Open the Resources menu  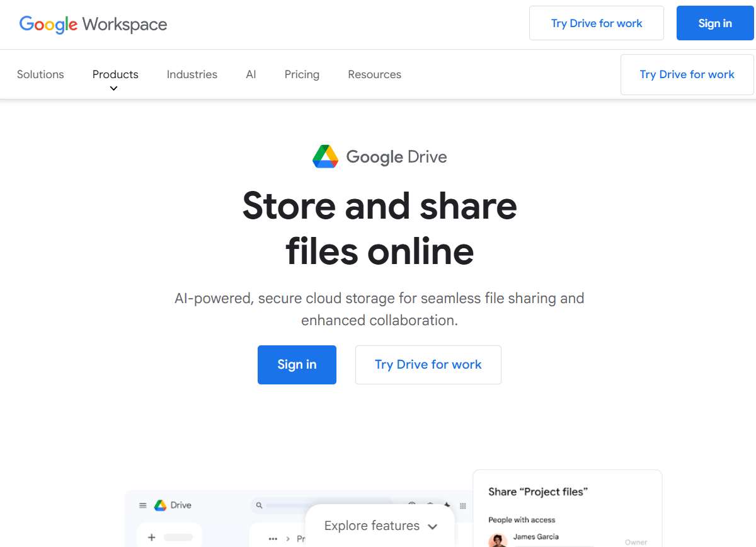374,74
